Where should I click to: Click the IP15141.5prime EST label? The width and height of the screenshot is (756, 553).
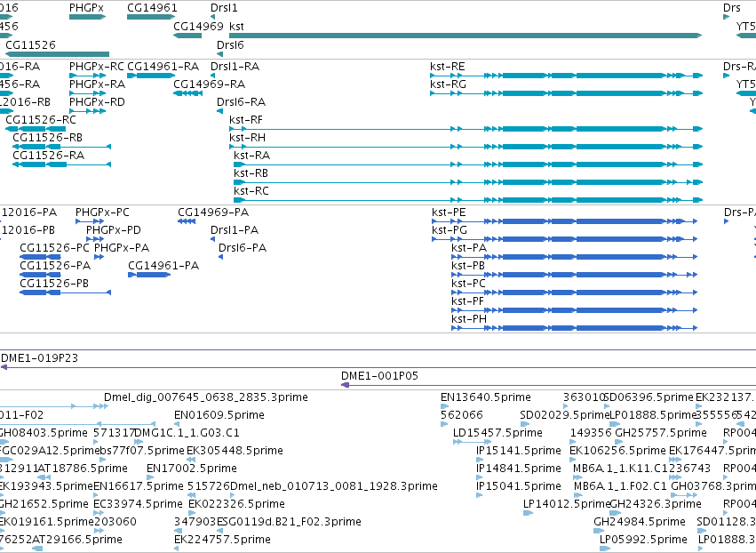click(518, 451)
